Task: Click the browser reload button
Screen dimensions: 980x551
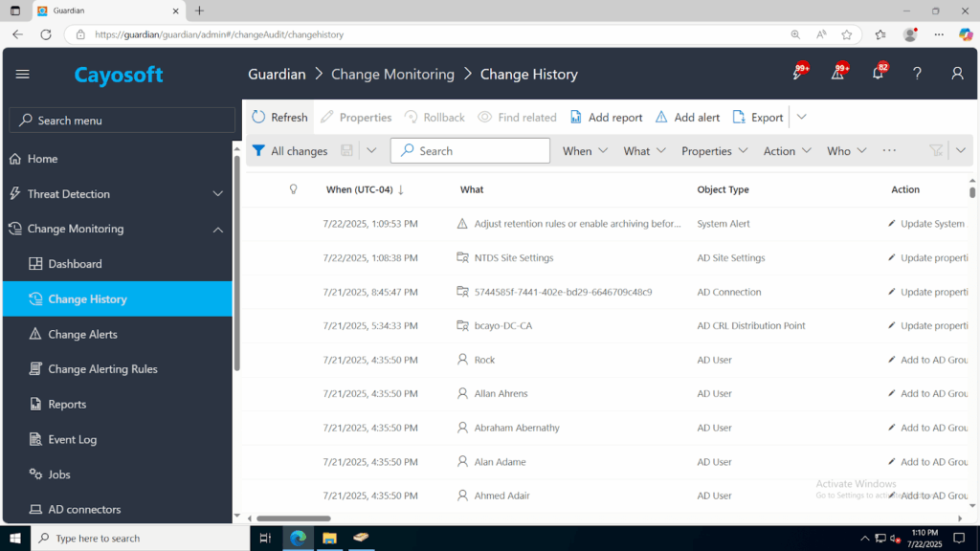Action: point(46,34)
